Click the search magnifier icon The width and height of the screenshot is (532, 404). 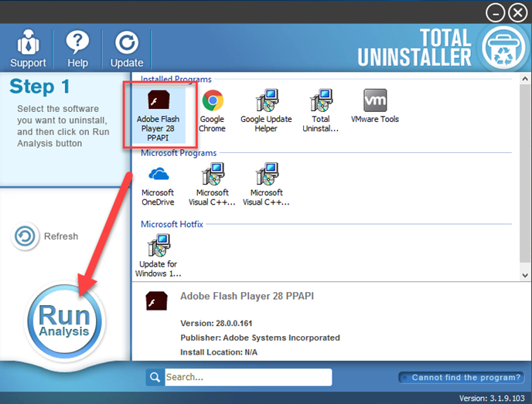pos(155,377)
